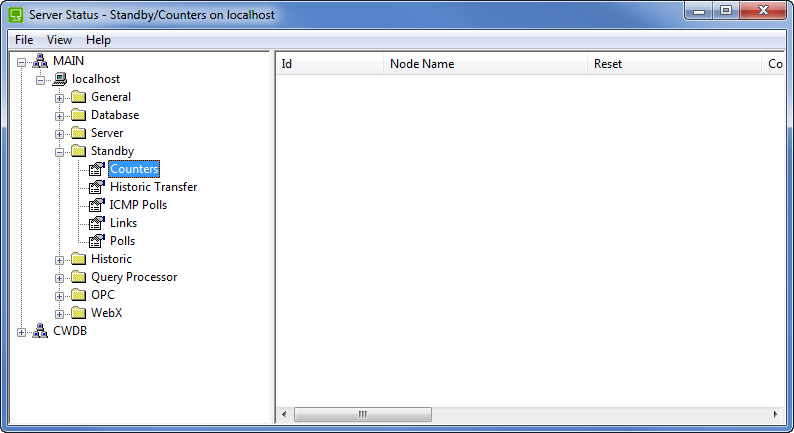Viewport: 794px width, 433px height.
Task: Click the Counters status page icon
Action: point(97,169)
